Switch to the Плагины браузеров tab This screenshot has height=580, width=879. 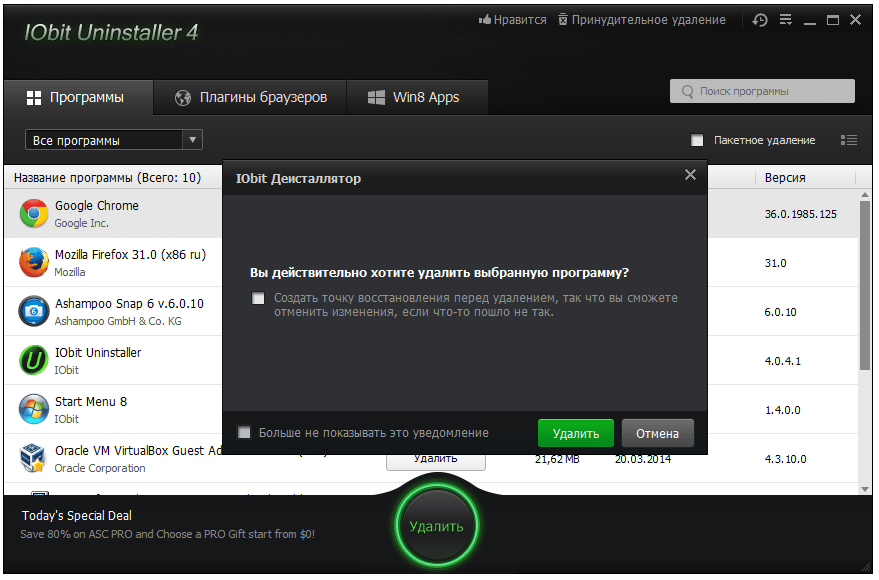pyautogui.click(x=250, y=98)
